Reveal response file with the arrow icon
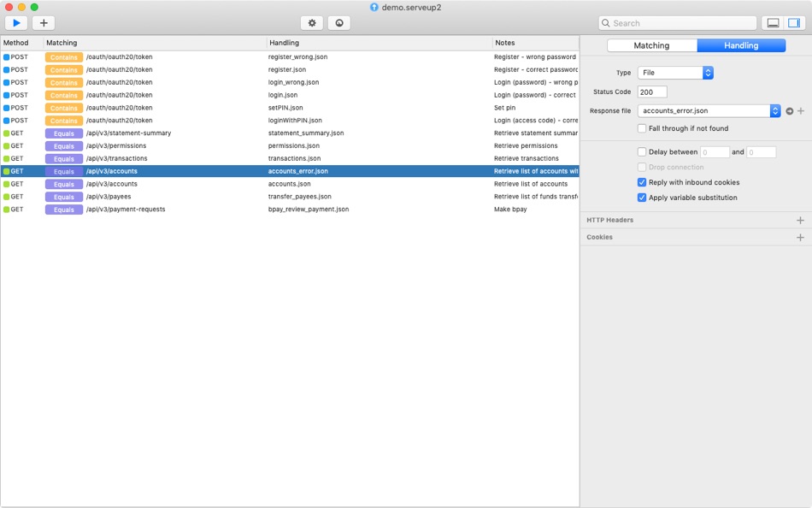This screenshot has width=812, height=508. pyautogui.click(x=789, y=111)
